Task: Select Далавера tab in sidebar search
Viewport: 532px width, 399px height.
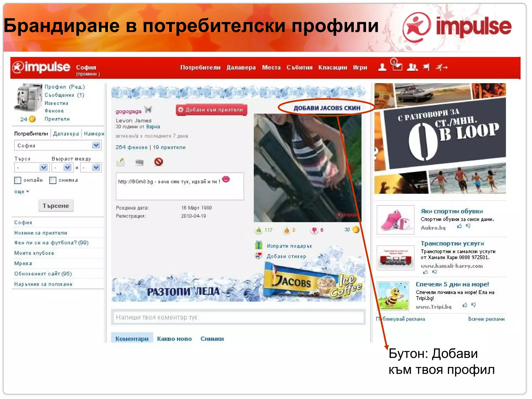Action: 66,134
